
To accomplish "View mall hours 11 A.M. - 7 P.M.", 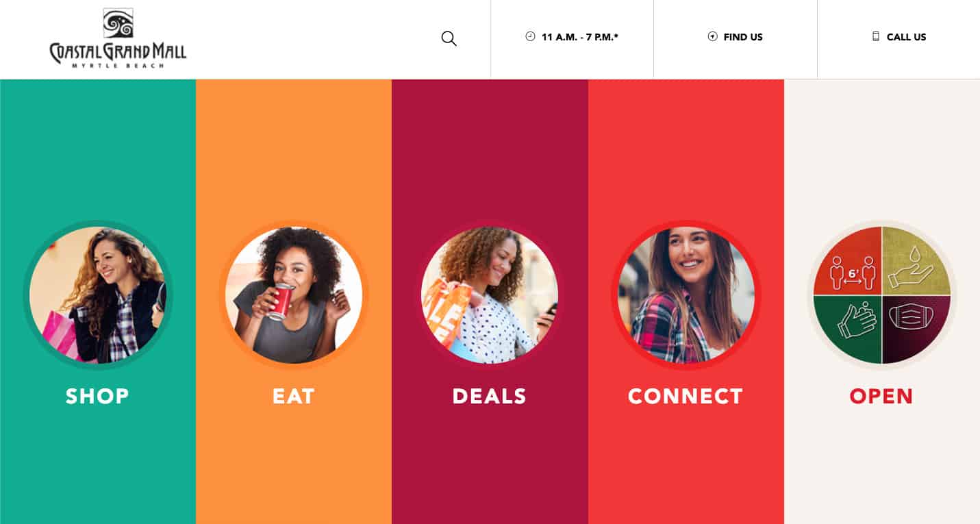I will click(579, 37).
